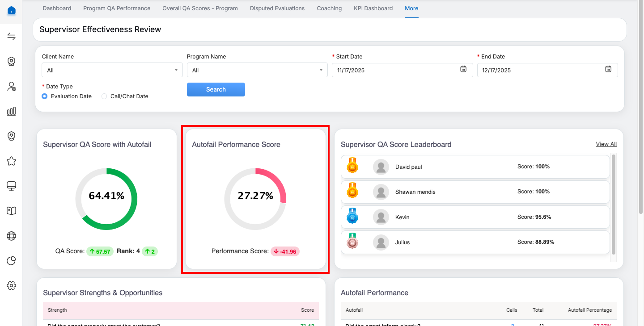Click the globe icon in sidebar
This screenshot has width=644, height=326.
point(12,236)
